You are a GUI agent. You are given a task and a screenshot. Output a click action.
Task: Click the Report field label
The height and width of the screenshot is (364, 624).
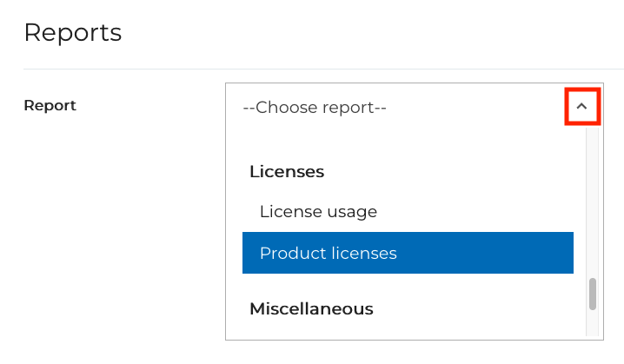50,106
